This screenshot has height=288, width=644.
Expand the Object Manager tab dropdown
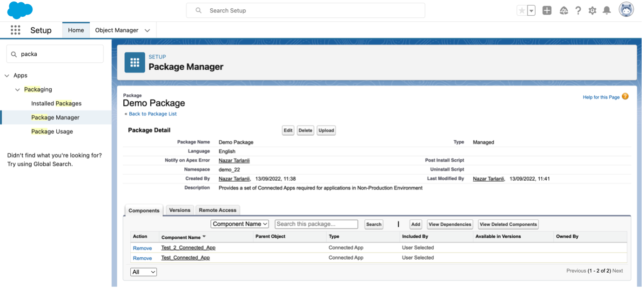pos(148,30)
